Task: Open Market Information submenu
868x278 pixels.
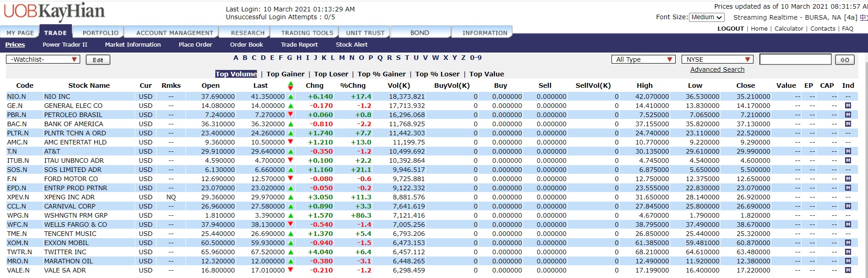Action: 133,45
